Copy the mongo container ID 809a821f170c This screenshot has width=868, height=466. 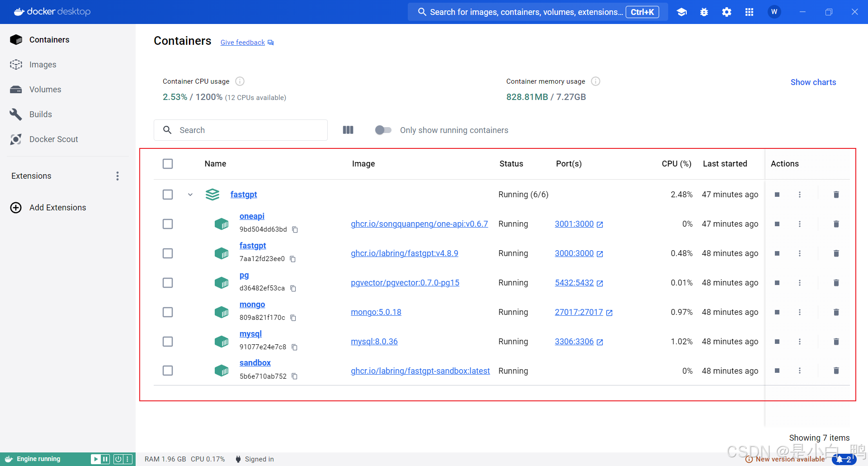coord(293,318)
